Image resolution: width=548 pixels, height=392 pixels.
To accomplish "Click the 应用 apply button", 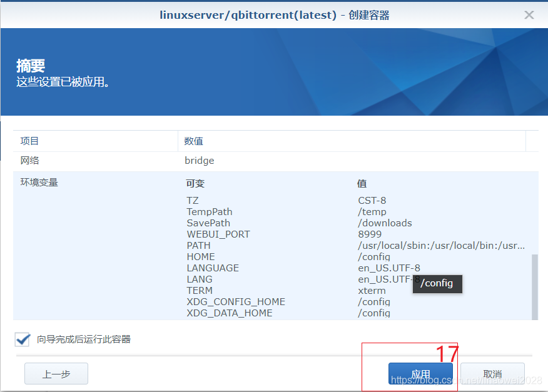I will tap(420, 373).
